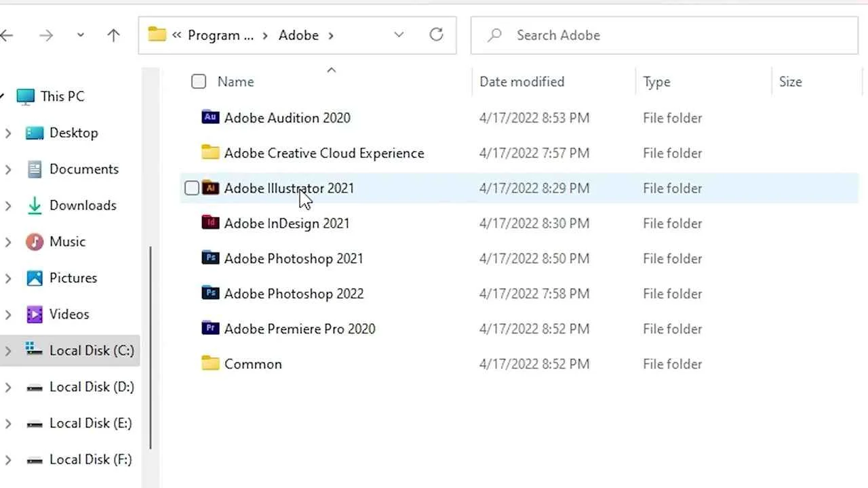The height and width of the screenshot is (488, 868).
Task: Expand the Local Disk (C:) tree node
Action: coord(8,351)
